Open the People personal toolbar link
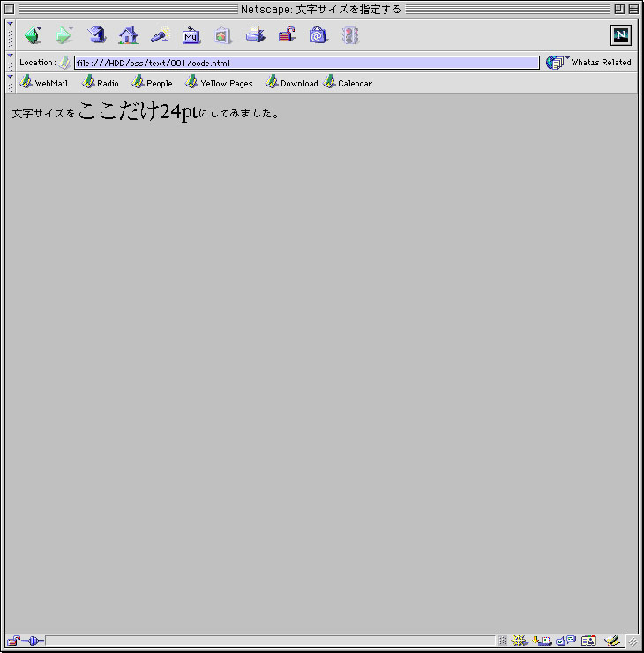The width and height of the screenshot is (644, 653). tap(152, 83)
